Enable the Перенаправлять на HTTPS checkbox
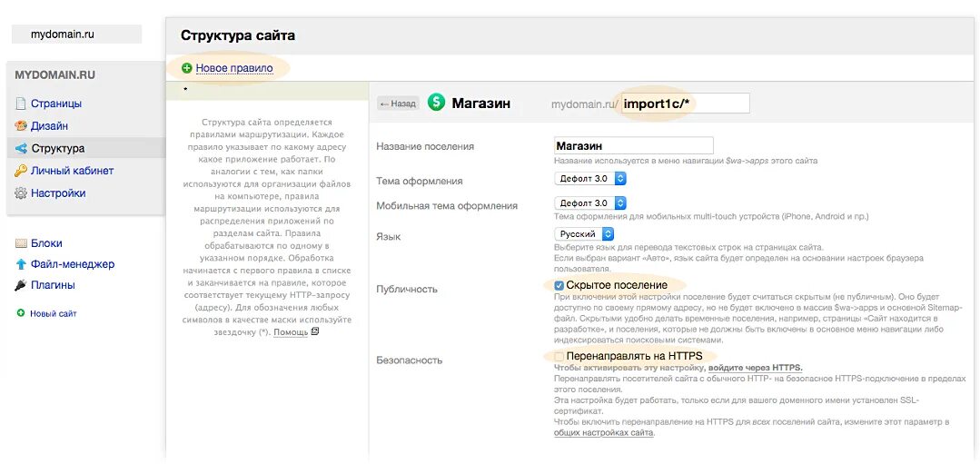The height and width of the screenshot is (464, 980). click(559, 356)
